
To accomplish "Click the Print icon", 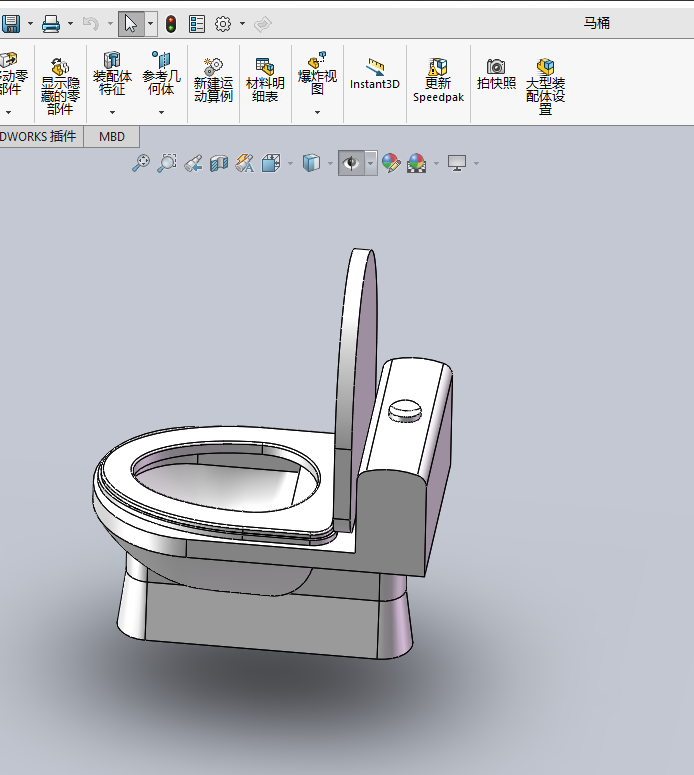I will coord(51,23).
